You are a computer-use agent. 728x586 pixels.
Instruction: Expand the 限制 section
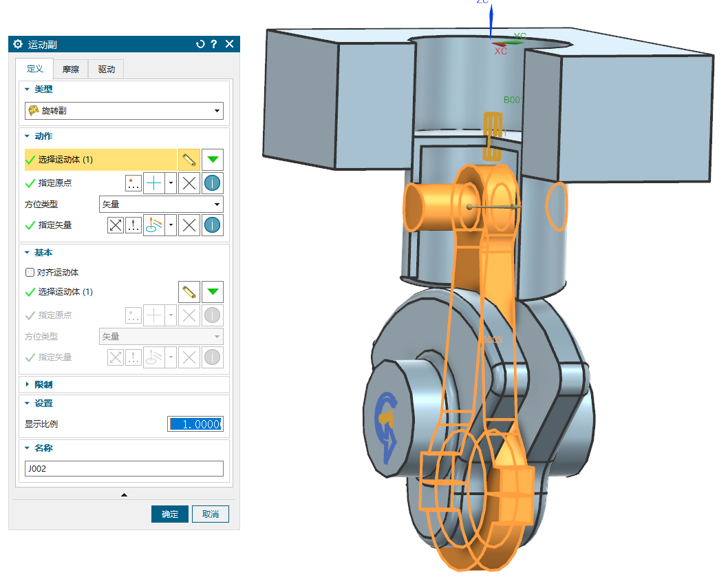coord(28,384)
